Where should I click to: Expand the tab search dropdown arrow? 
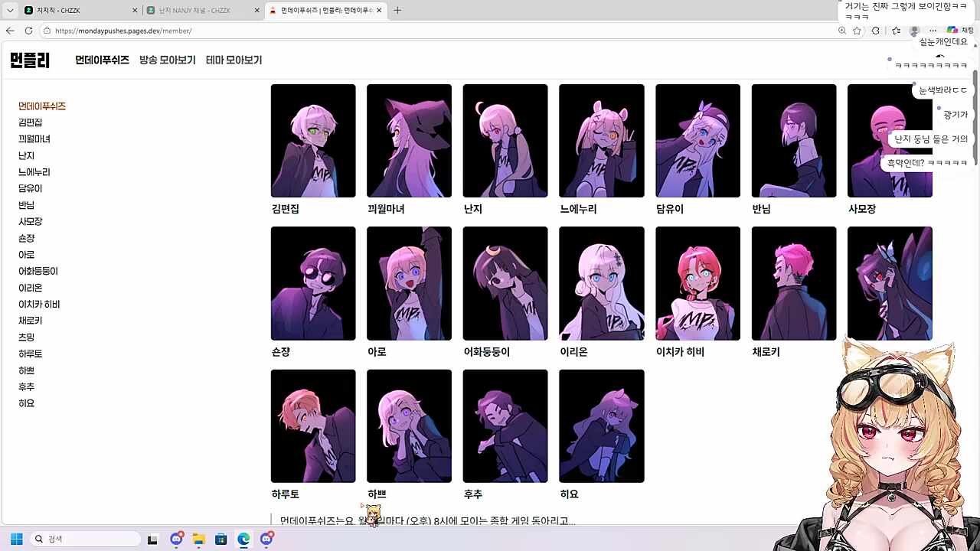10,11
